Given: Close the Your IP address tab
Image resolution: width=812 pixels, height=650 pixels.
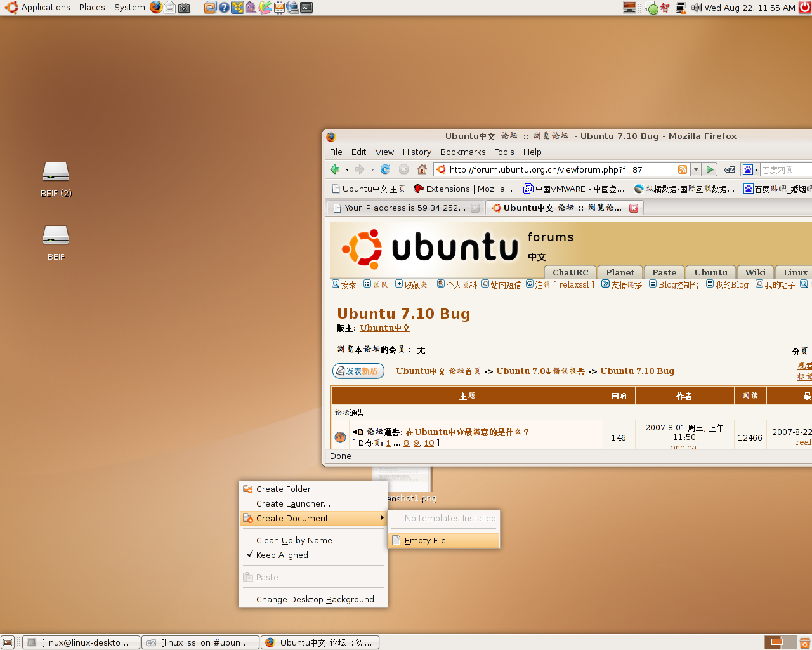Looking at the screenshot, I should point(475,208).
